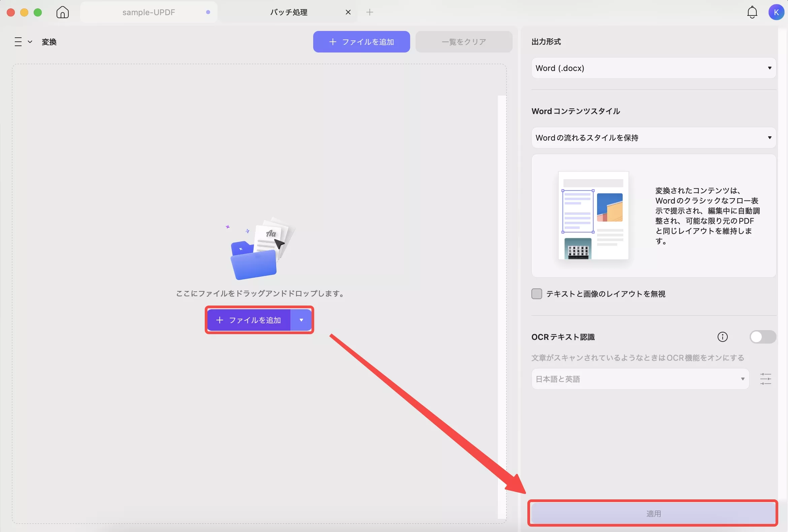Click the OCR info icon
The width and height of the screenshot is (788, 532).
pos(722,337)
